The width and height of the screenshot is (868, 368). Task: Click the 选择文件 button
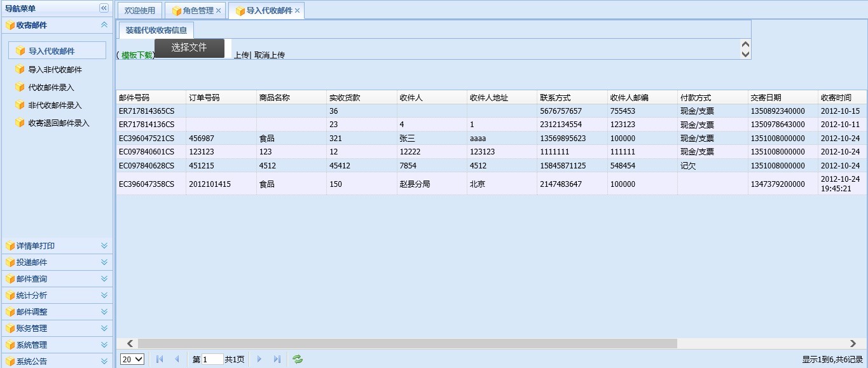189,48
